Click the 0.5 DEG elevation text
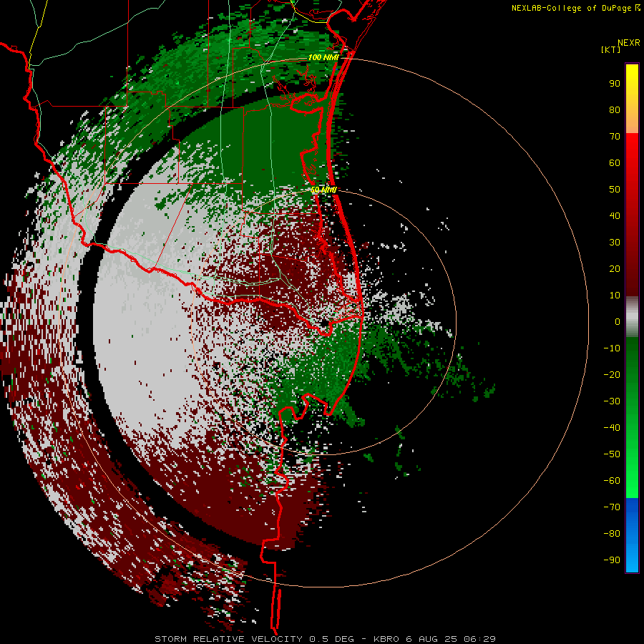Image resolution: width=644 pixels, height=644 pixels. (x=331, y=639)
